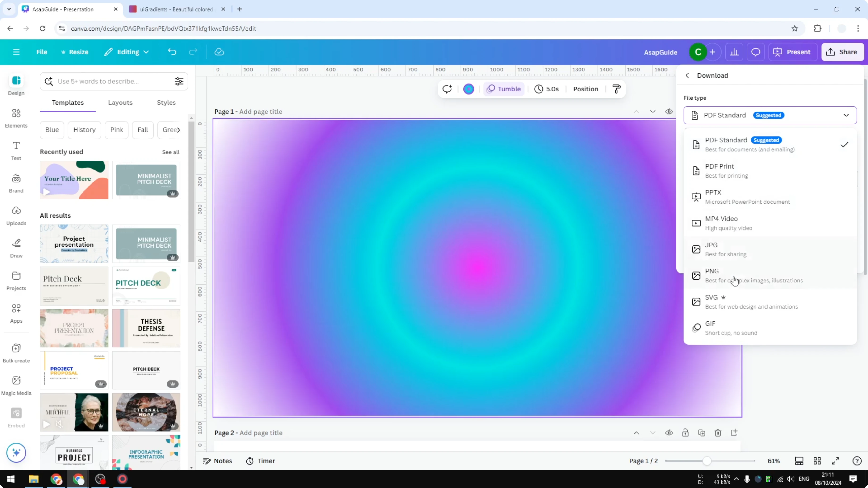Open the Uploads panel
Screen dimensions: 868x488
(x=16, y=215)
